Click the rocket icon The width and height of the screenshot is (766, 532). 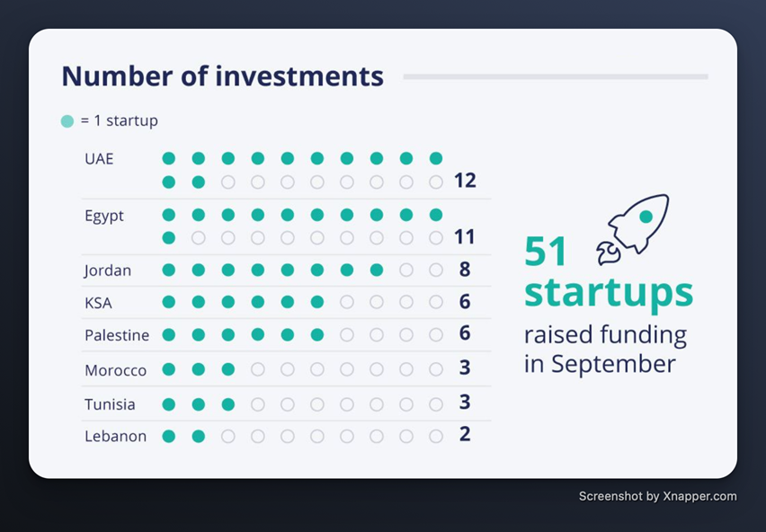(x=632, y=228)
